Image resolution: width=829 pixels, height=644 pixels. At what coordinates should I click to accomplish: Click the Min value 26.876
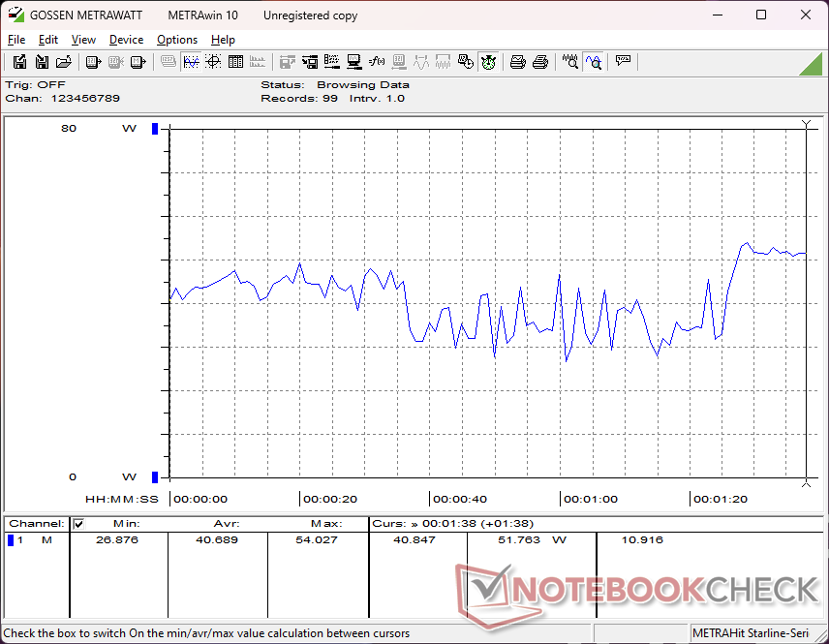click(x=117, y=539)
